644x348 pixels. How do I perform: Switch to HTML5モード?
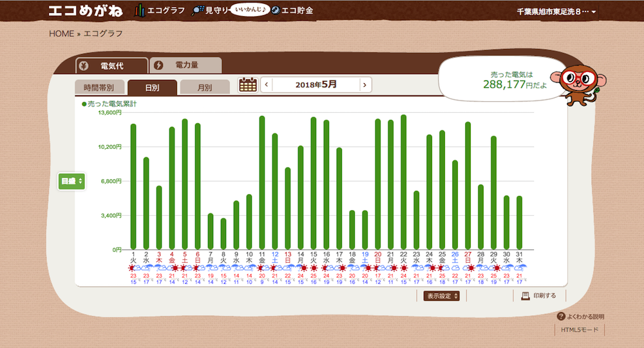coord(580,329)
